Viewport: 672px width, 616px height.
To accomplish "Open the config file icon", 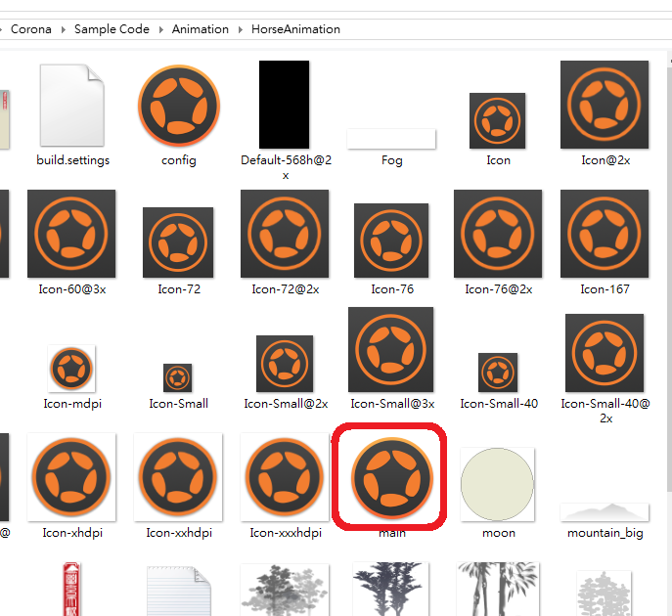I will click(179, 106).
